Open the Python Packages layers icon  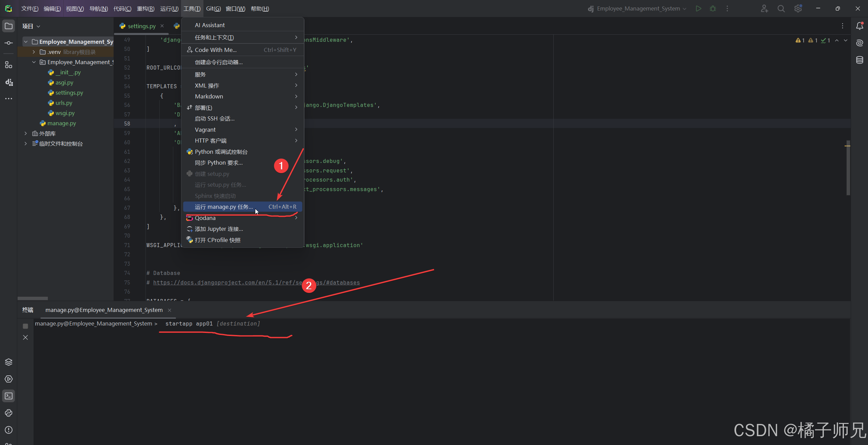8,362
